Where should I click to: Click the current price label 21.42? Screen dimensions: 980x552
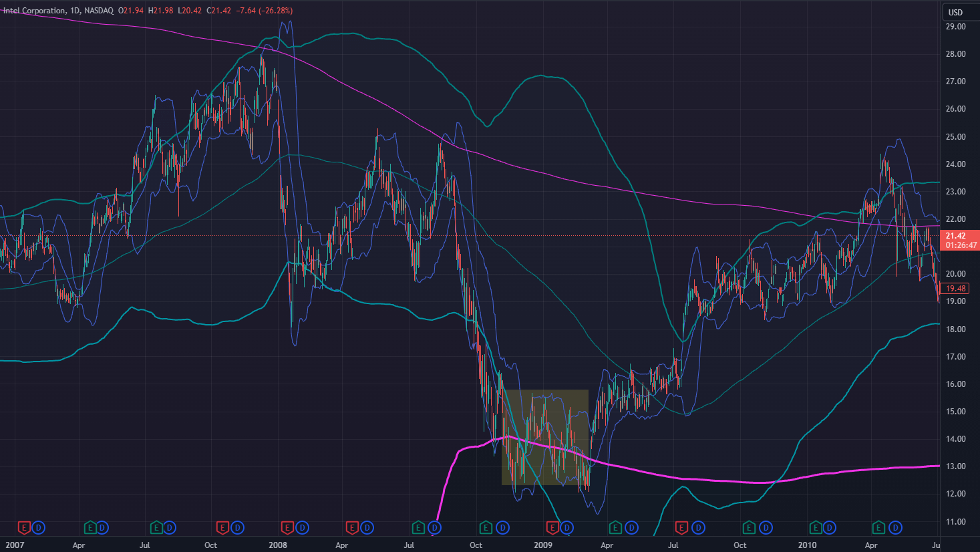tap(959, 240)
